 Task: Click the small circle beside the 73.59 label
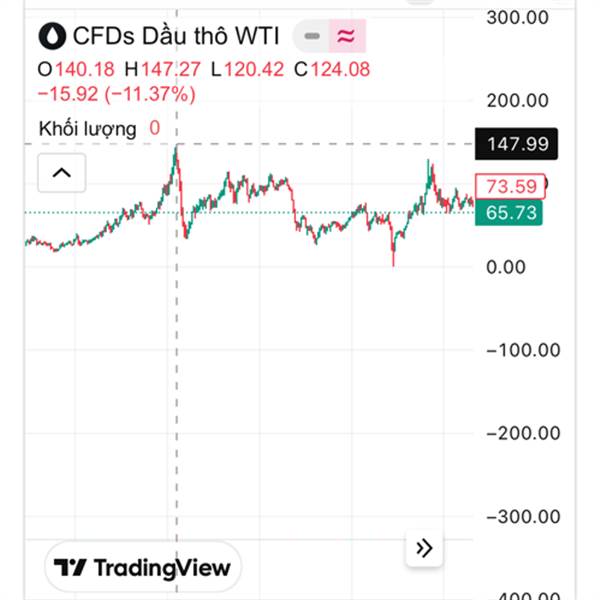coord(546,183)
